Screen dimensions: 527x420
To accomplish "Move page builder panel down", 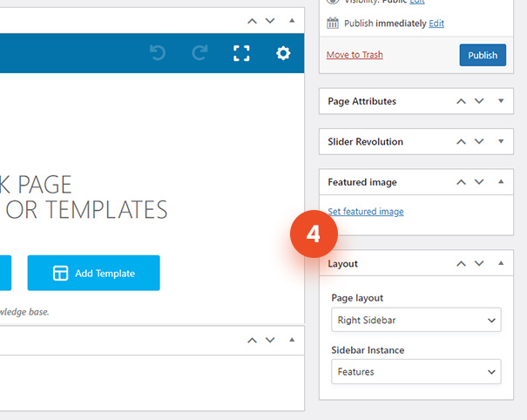I will 270,21.
